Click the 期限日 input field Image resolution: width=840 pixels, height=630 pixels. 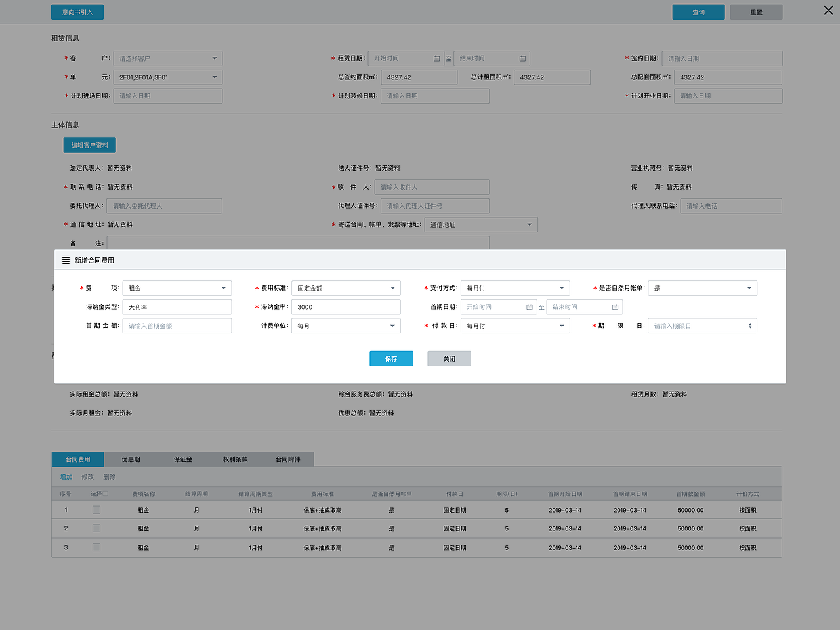(703, 325)
